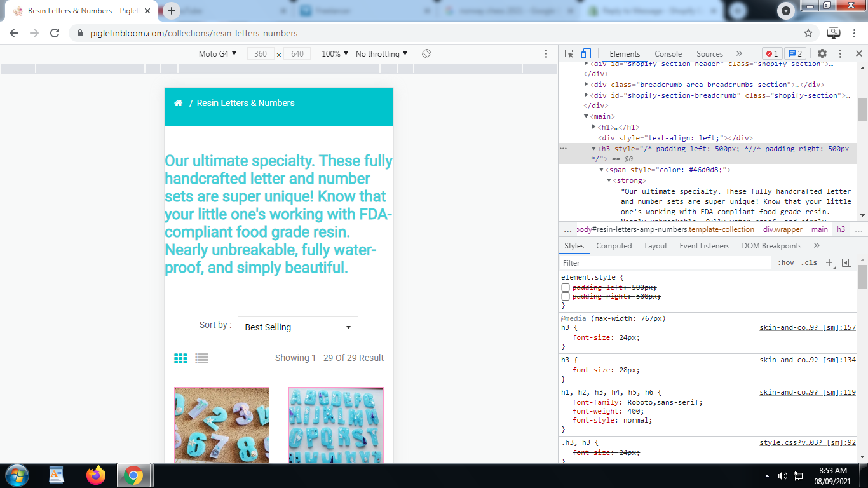This screenshot has width=868, height=488.
Task: Open the Windows Start menu
Action: [x=16, y=475]
